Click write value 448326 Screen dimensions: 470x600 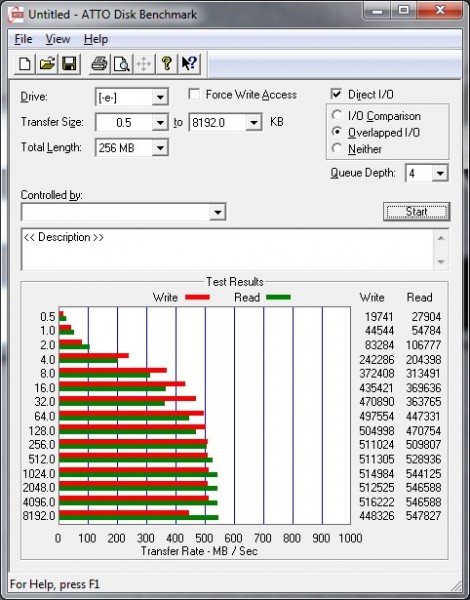(x=376, y=516)
